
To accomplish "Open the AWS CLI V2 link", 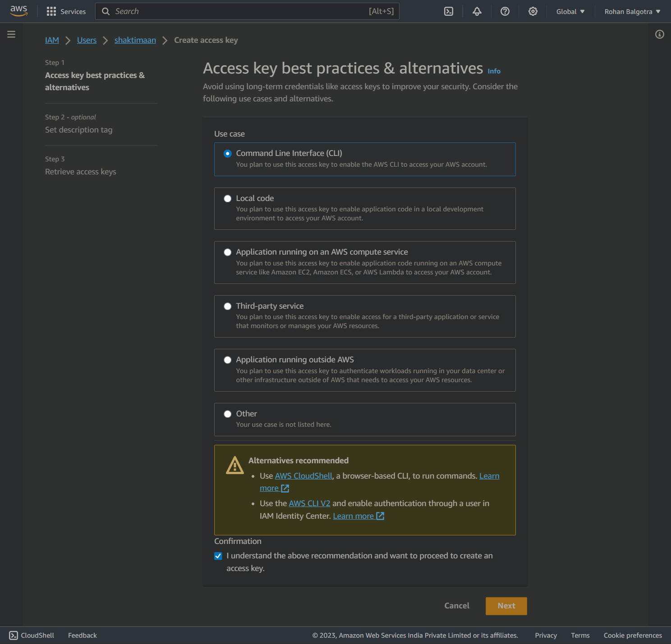I will 309,503.
